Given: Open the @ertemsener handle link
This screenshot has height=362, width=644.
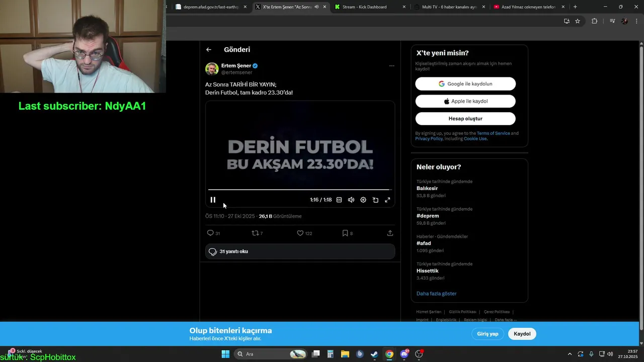Looking at the screenshot, I should pos(237,72).
